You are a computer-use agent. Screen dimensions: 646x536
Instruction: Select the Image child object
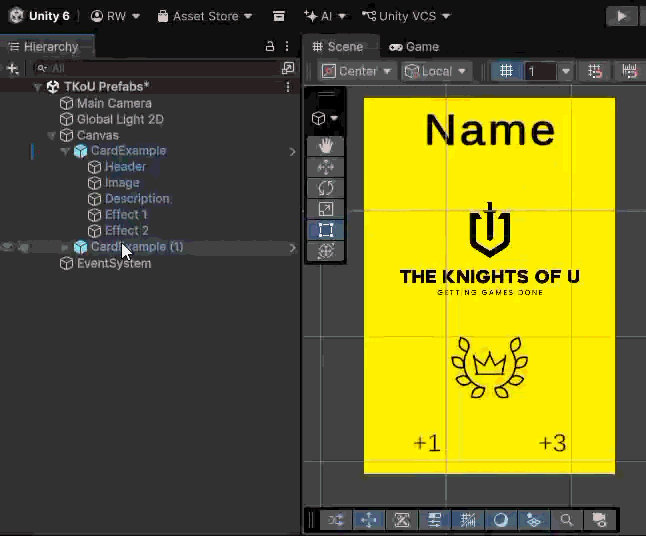[122, 183]
